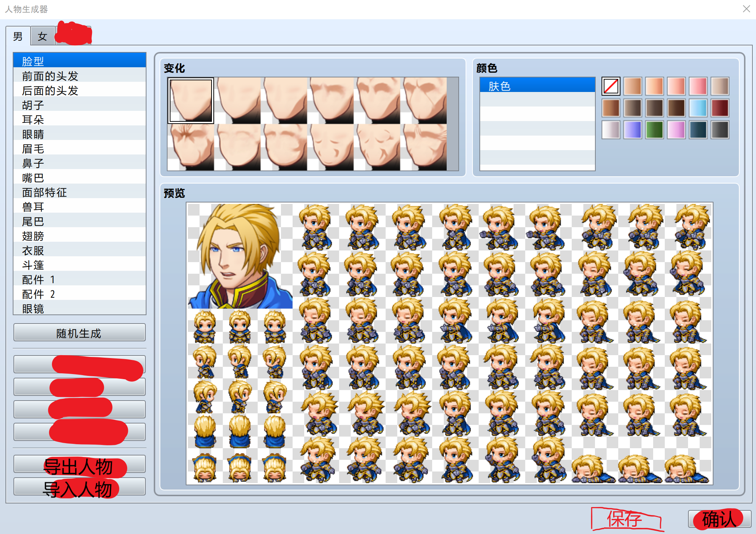Pick the last face variation in top row
The image size is (756, 534).
pyautogui.click(x=423, y=101)
